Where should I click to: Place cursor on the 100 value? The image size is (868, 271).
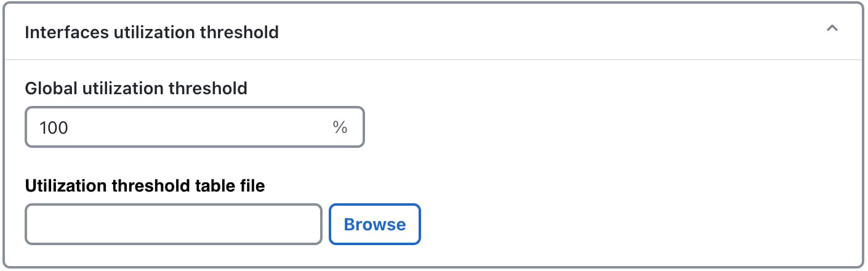point(54,128)
